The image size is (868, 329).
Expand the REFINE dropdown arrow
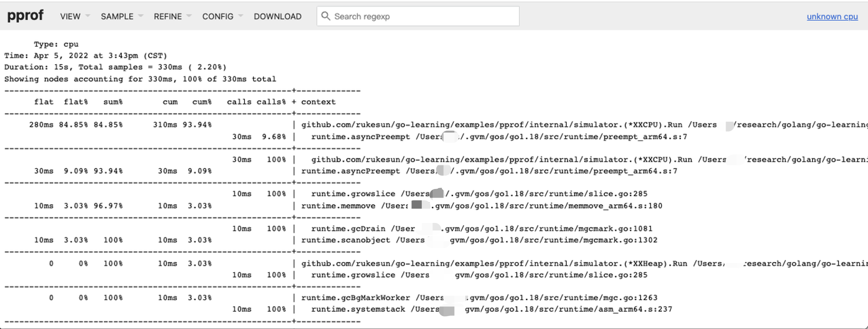click(x=189, y=16)
